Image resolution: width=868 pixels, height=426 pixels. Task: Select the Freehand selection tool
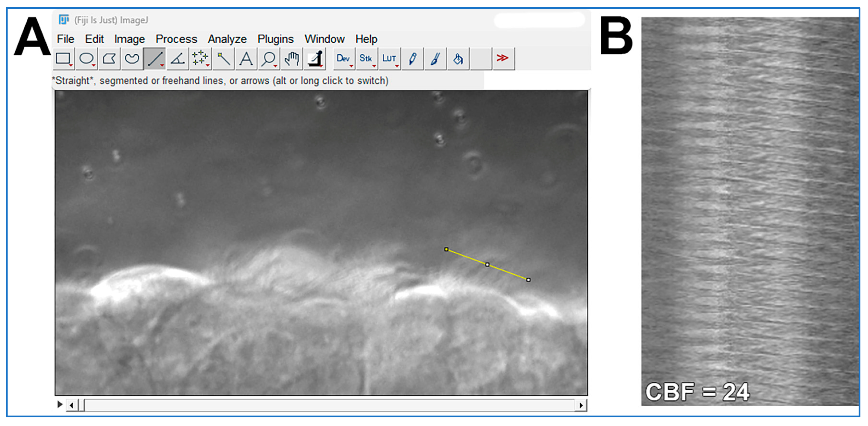[132, 59]
